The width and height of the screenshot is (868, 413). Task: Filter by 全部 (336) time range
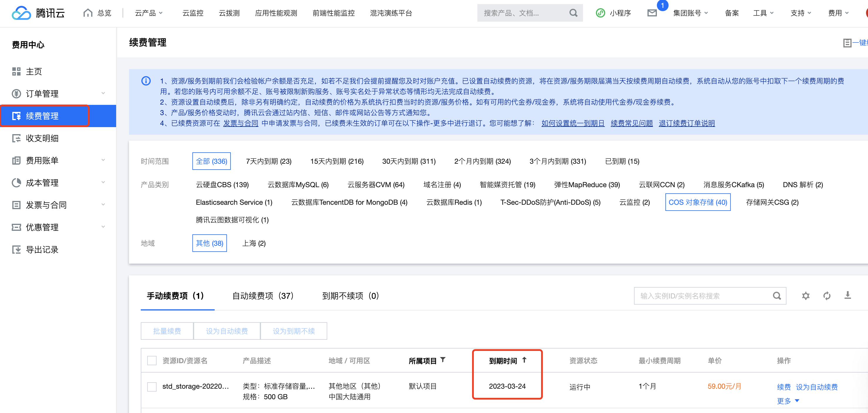(x=212, y=161)
